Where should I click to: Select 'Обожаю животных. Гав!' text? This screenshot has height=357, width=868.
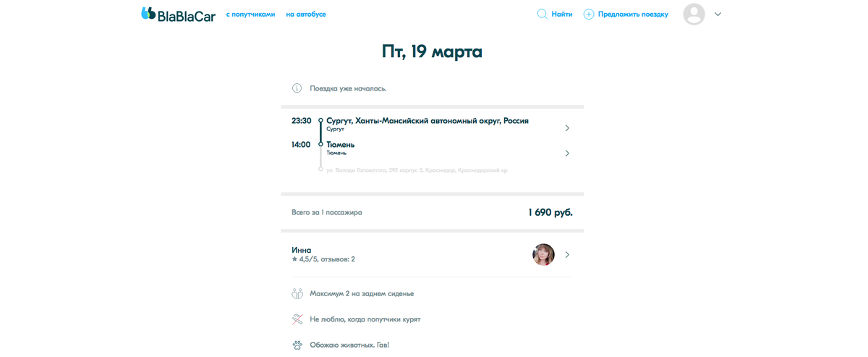pyautogui.click(x=349, y=345)
